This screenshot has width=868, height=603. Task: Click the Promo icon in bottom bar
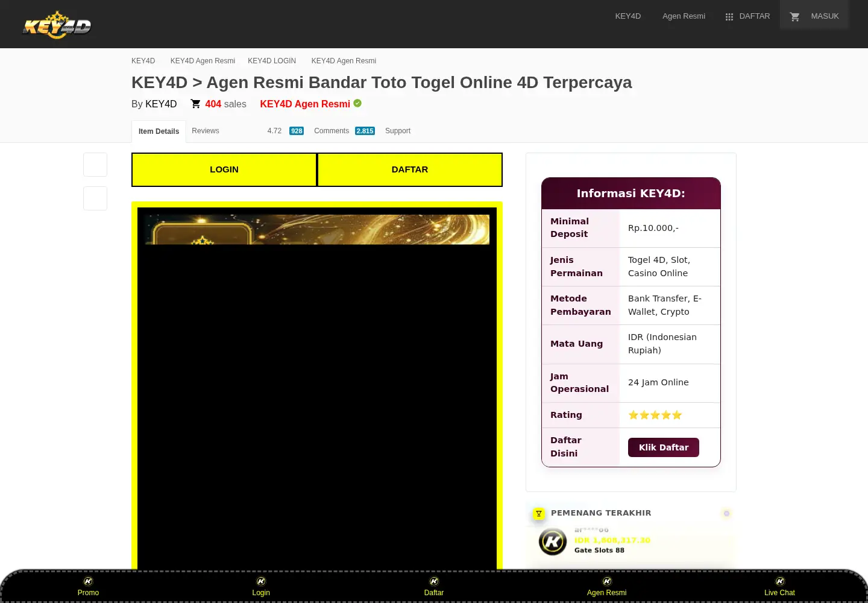[x=88, y=581]
